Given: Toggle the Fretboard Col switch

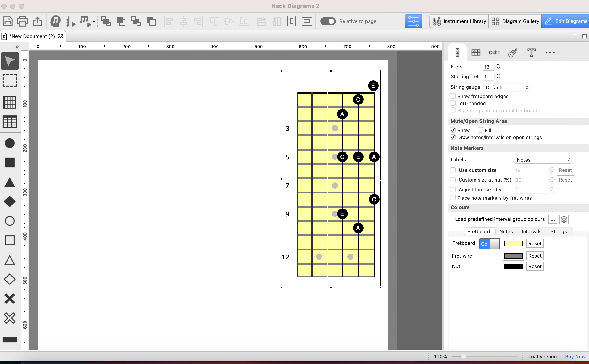Looking at the screenshot, I should tap(489, 244).
